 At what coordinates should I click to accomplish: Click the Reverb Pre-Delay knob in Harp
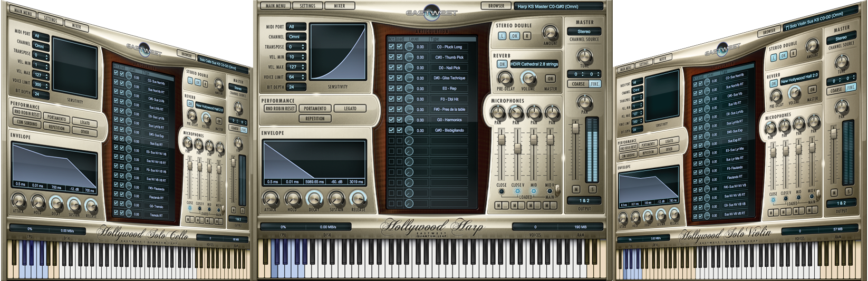click(505, 78)
